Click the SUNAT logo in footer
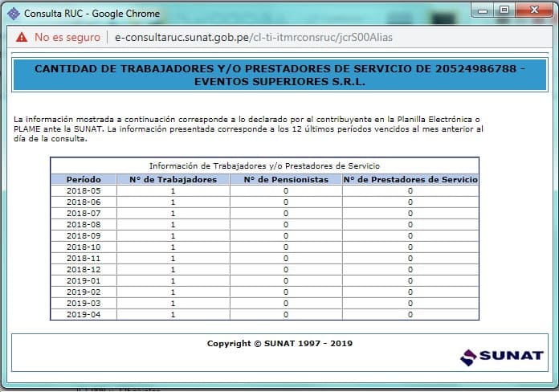The height and width of the screenshot is (392, 559). pyautogui.click(x=502, y=357)
